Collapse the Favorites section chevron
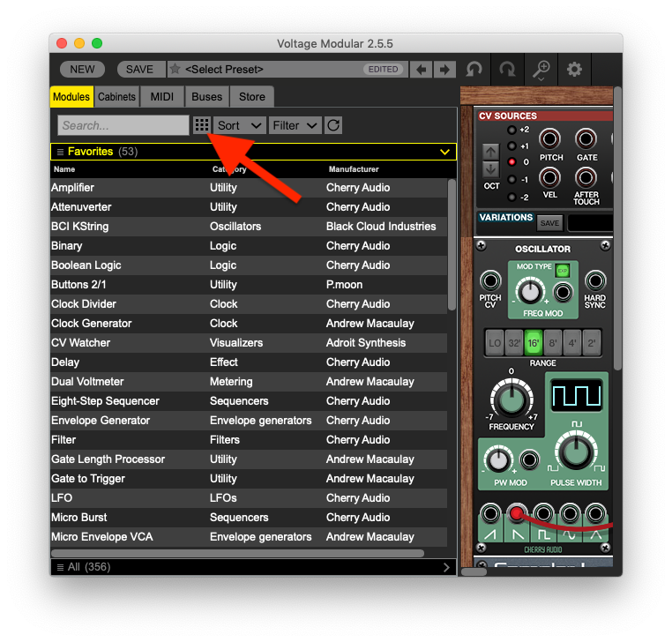The height and width of the screenshot is (642, 672). [444, 152]
